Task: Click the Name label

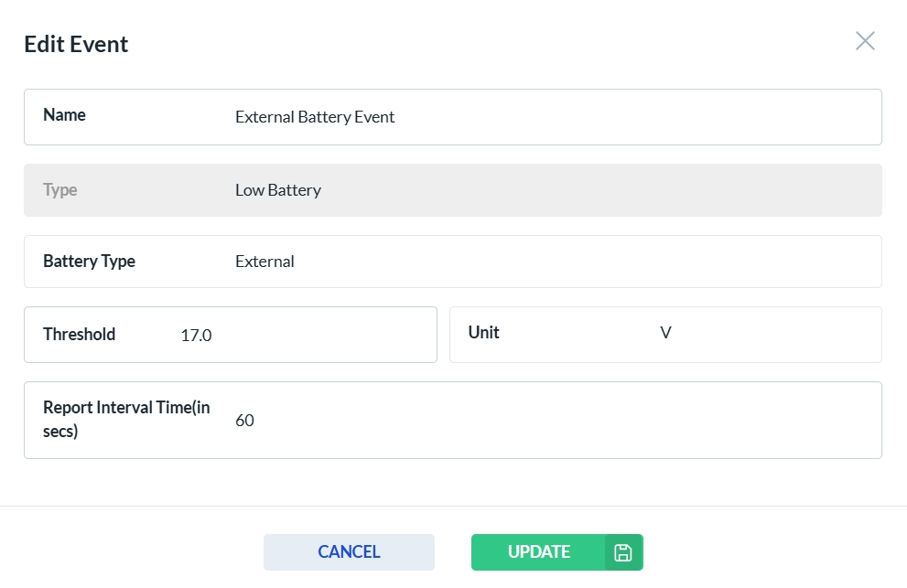Action: coord(64,115)
